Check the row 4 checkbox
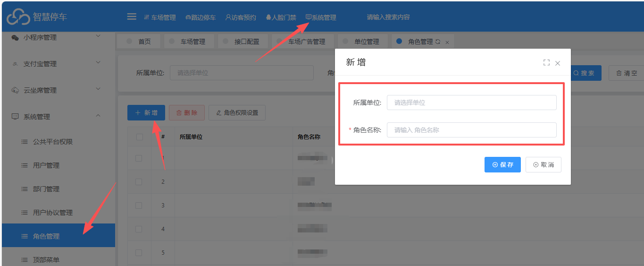This screenshot has width=644, height=266. (x=139, y=229)
